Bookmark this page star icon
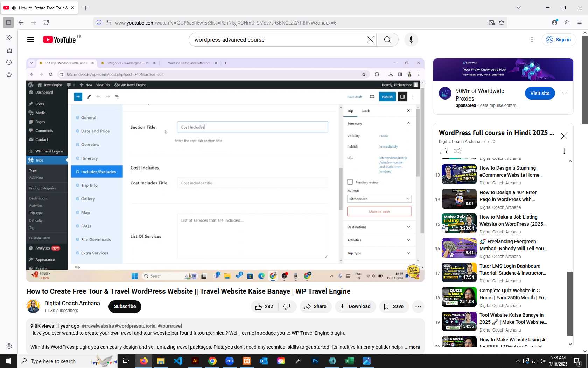Image resolution: width=588 pixels, height=368 pixels. click(502, 22)
